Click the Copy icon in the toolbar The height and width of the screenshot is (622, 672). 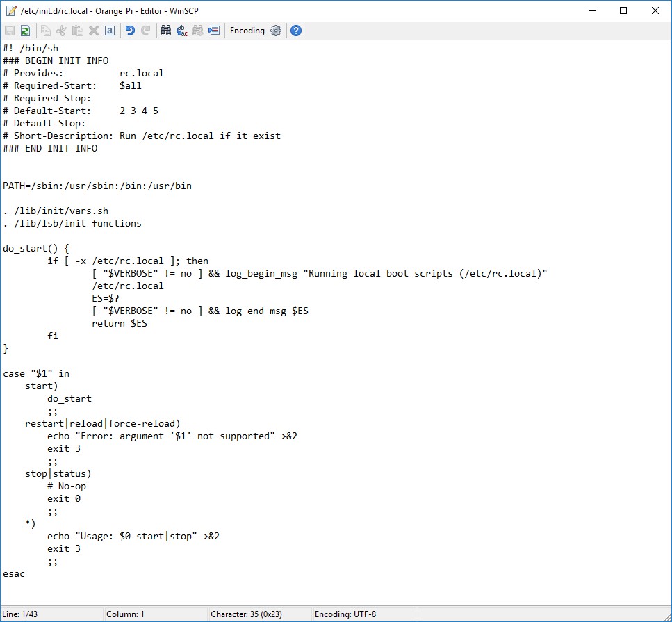pos(46,31)
